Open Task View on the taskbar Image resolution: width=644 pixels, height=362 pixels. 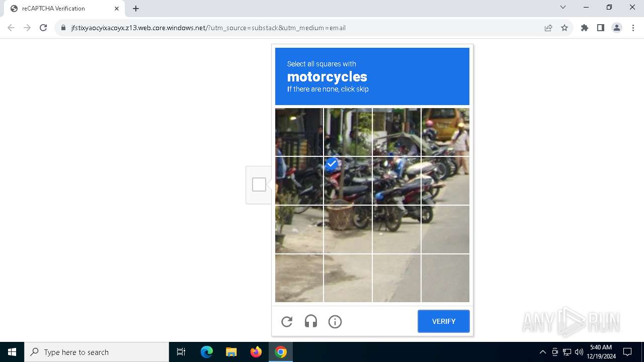tap(181, 352)
